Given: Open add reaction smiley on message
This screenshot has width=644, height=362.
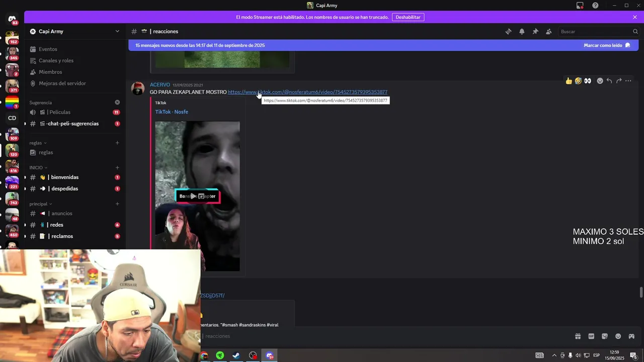Looking at the screenshot, I should [x=600, y=81].
